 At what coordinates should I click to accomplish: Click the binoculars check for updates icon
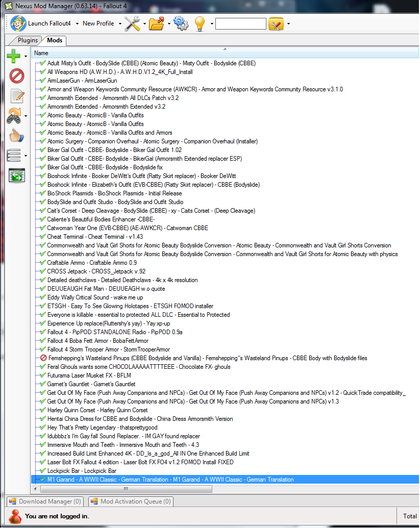point(14,116)
